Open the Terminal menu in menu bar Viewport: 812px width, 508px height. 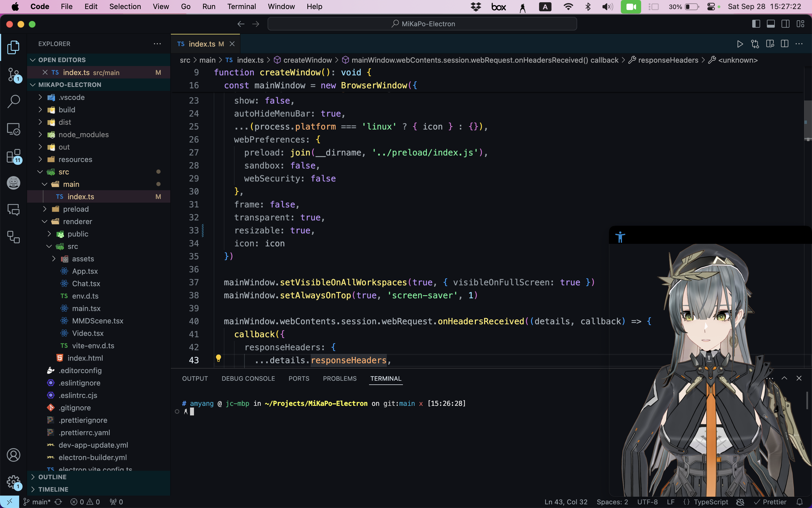click(x=241, y=7)
